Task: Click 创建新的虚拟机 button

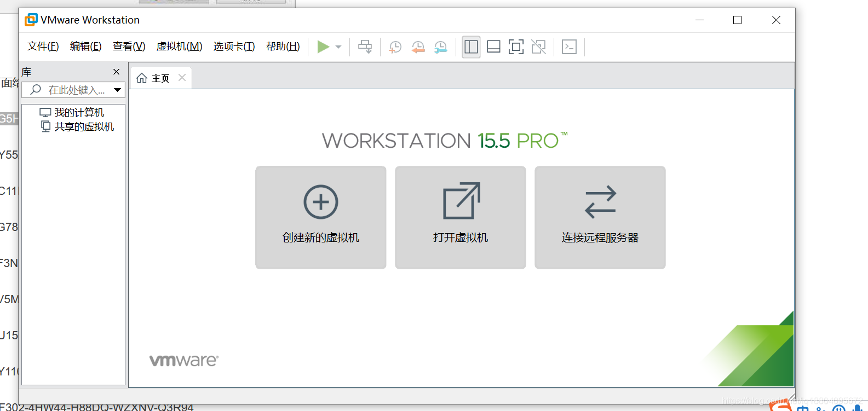Action: (321, 217)
